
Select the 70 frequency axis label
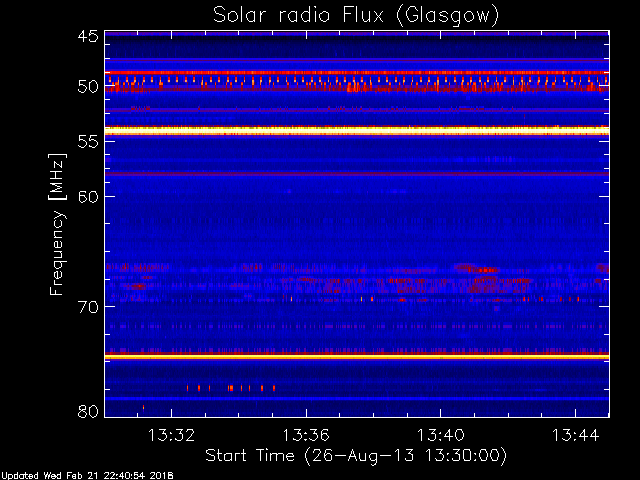pyautogui.click(x=88, y=307)
